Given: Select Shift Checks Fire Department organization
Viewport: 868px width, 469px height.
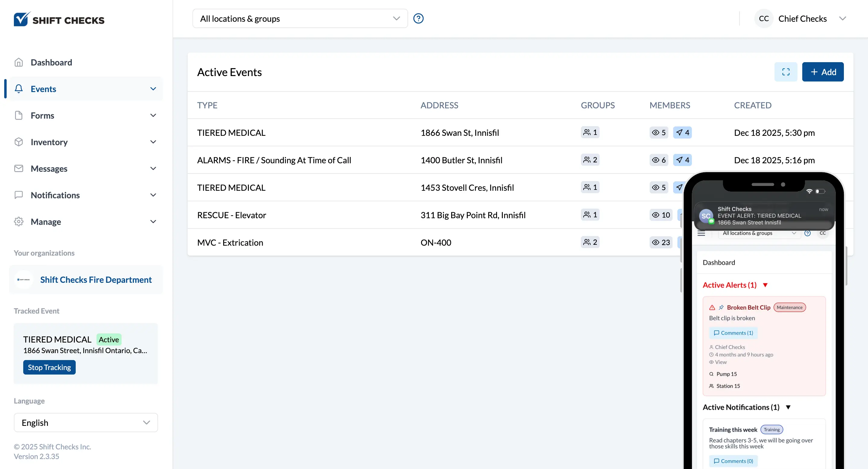Looking at the screenshot, I should coord(96,279).
